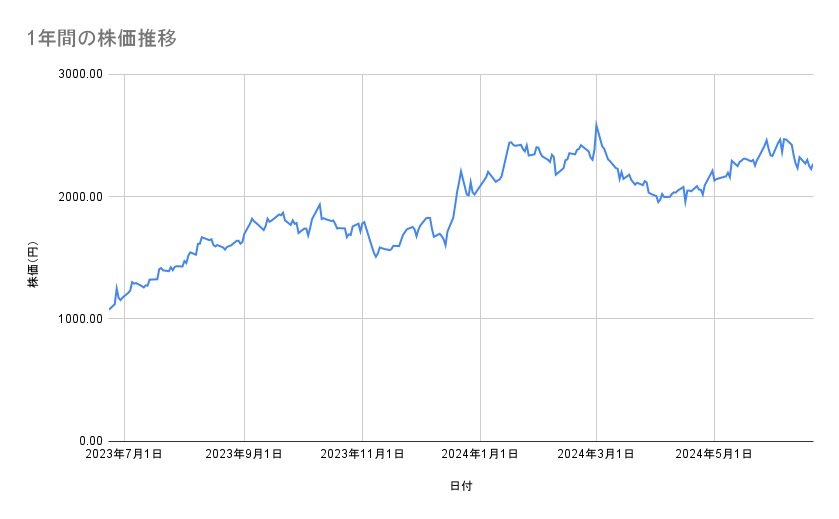Select the 2024年5月1日 date label
Screen dimensions: 839x519
click(x=714, y=455)
